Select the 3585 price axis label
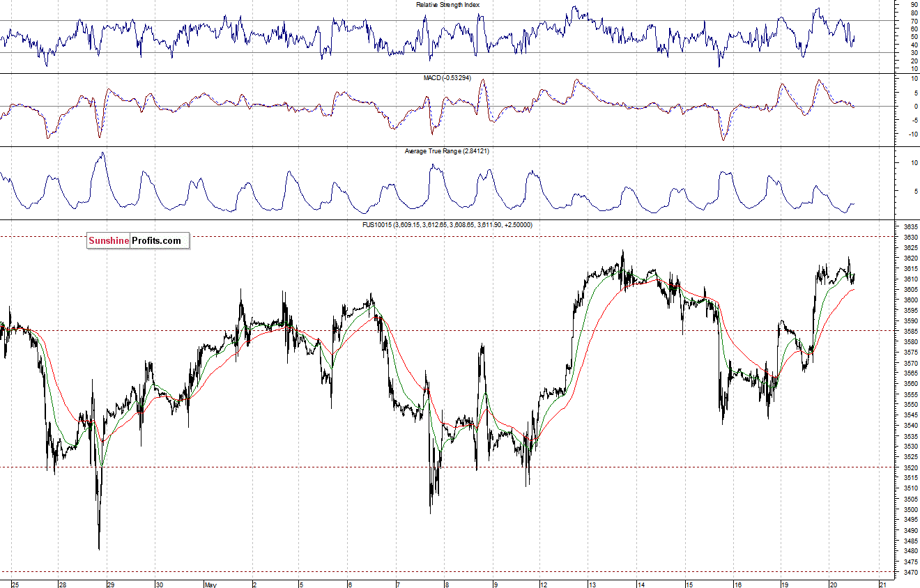This screenshot has height=588, width=920. [911, 332]
